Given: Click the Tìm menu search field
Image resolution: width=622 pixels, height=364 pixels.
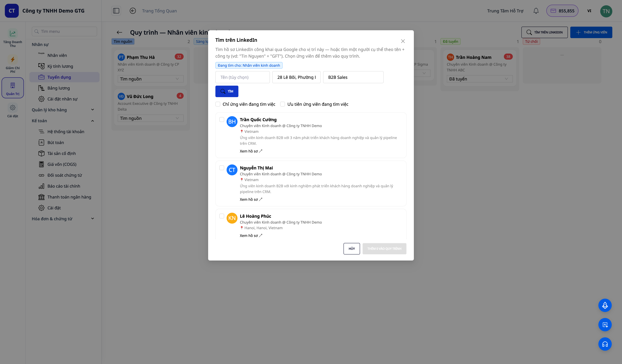Looking at the screenshot, I should pos(64,31).
